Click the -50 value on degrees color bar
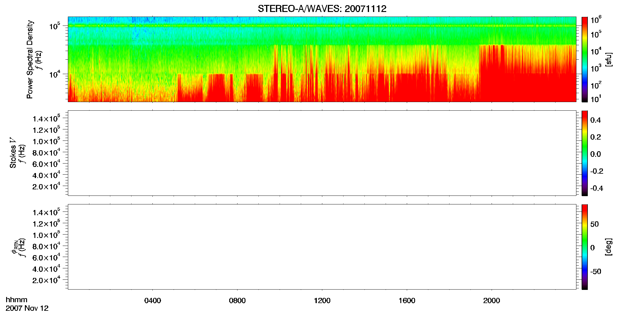The height and width of the screenshot is (332, 644). coord(595,272)
